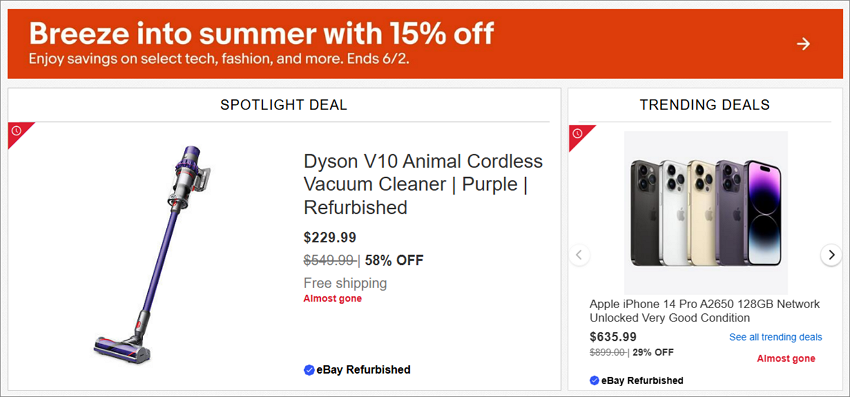Click the $635.99 iPhone price
The image size is (850, 397).
[613, 337]
